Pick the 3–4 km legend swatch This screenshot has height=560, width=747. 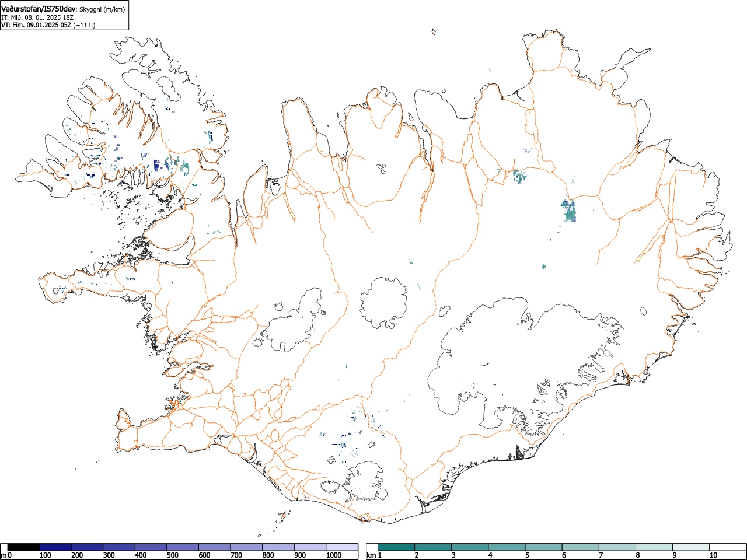point(470,547)
